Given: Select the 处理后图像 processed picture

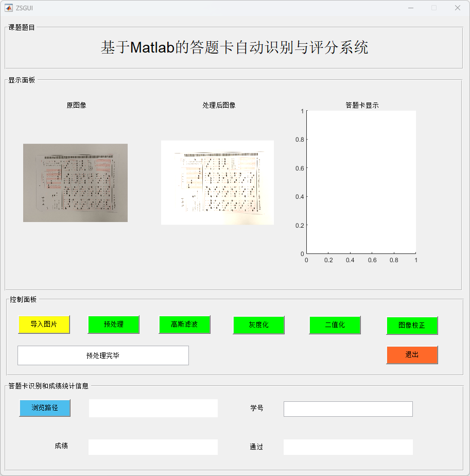Looking at the screenshot, I should (x=217, y=183).
